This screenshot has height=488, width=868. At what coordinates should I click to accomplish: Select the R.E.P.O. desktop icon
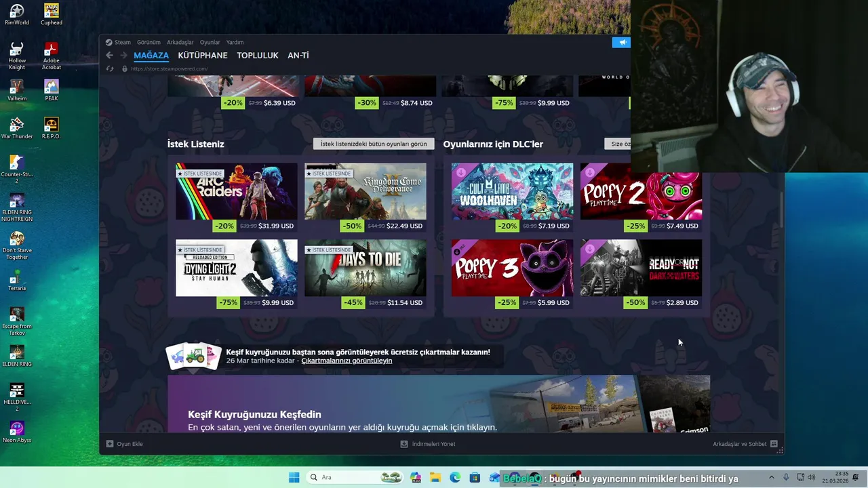click(52, 128)
